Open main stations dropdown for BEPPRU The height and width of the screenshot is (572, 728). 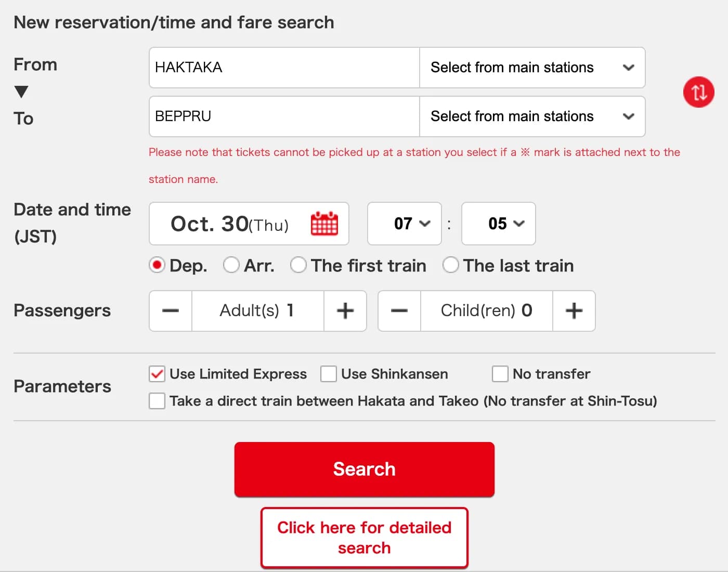531,116
